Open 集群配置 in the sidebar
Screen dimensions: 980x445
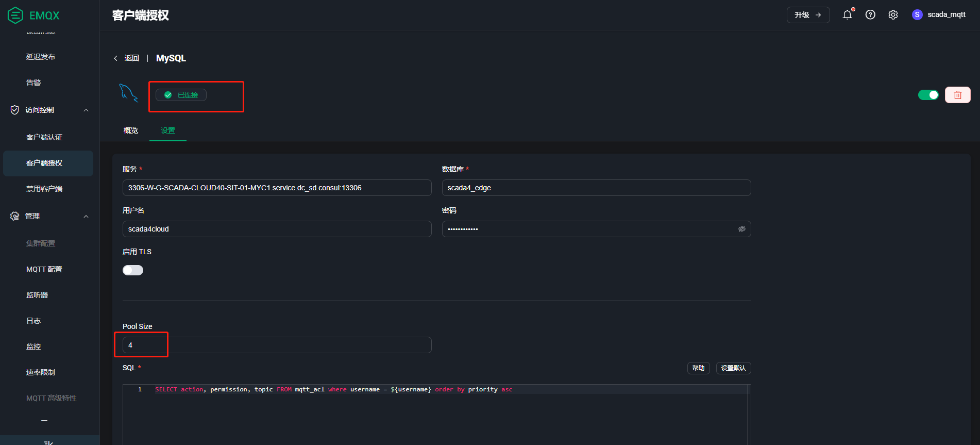point(41,243)
